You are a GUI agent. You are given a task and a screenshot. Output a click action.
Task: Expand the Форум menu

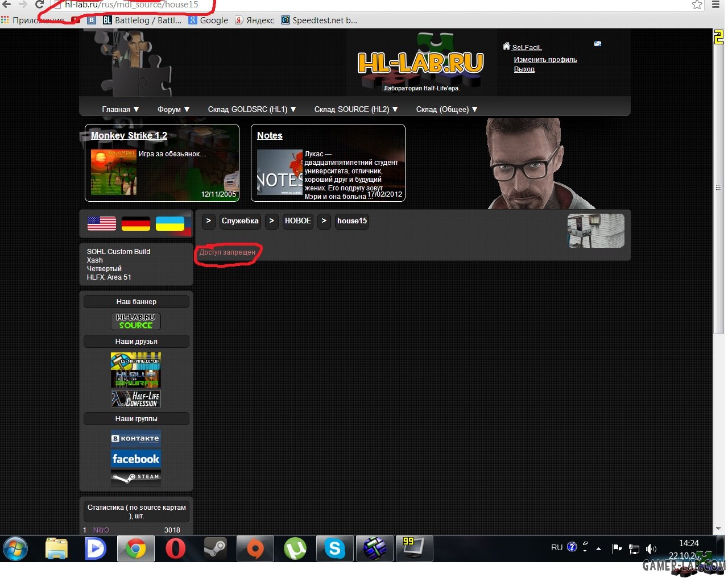(173, 109)
